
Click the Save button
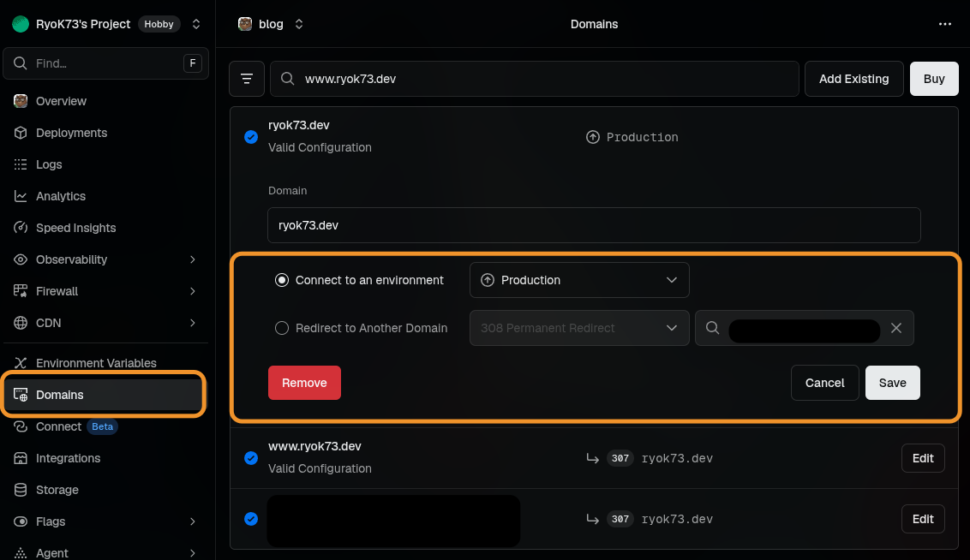tap(892, 383)
